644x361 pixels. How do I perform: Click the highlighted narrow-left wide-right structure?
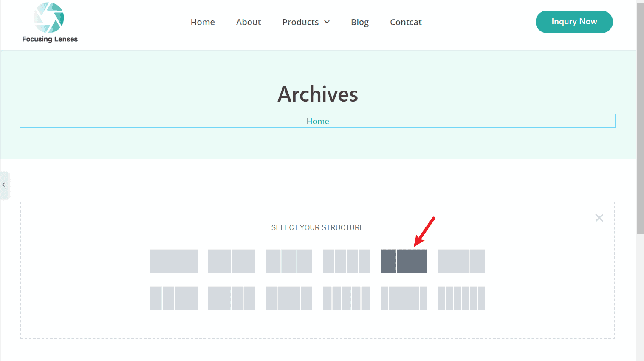click(x=404, y=261)
